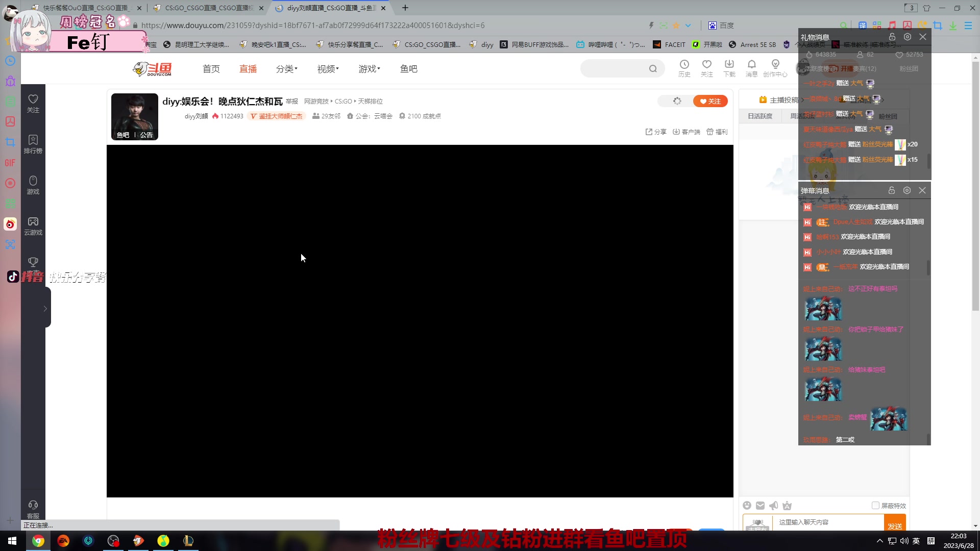The width and height of the screenshot is (980, 551).
Task: Open the 关注 heart in left sidebar
Action: [33, 104]
